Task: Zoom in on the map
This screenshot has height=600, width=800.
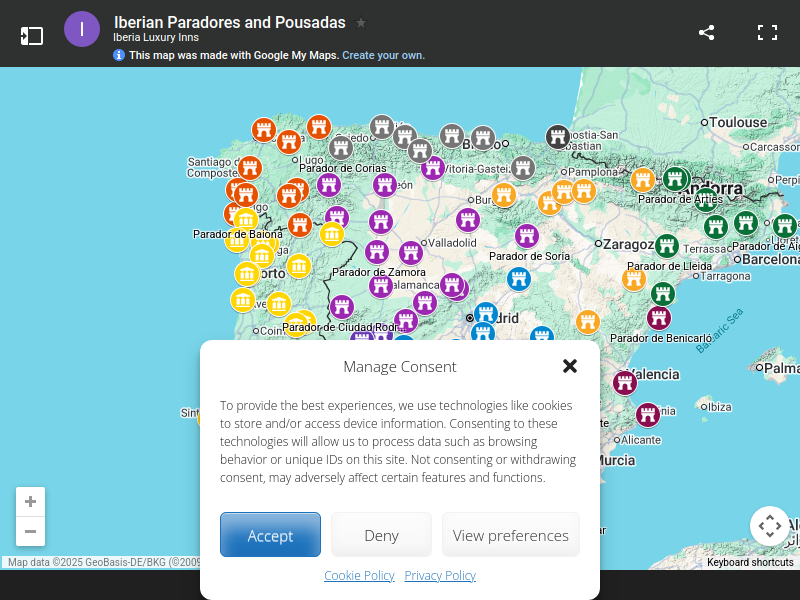Action: pos(30,502)
